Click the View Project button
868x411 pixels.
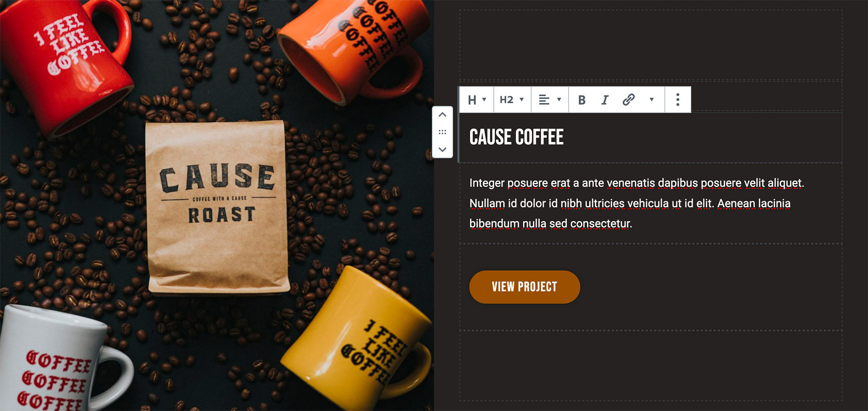[x=525, y=287]
